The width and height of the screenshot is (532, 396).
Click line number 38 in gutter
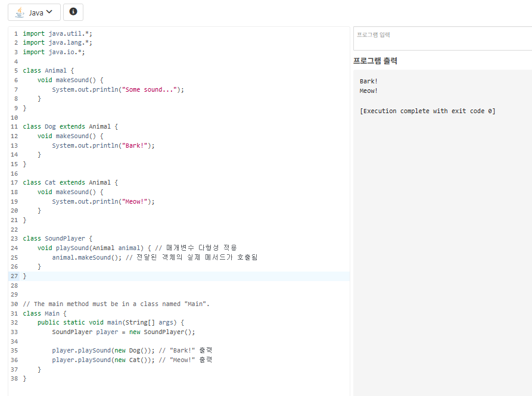coord(14,378)
